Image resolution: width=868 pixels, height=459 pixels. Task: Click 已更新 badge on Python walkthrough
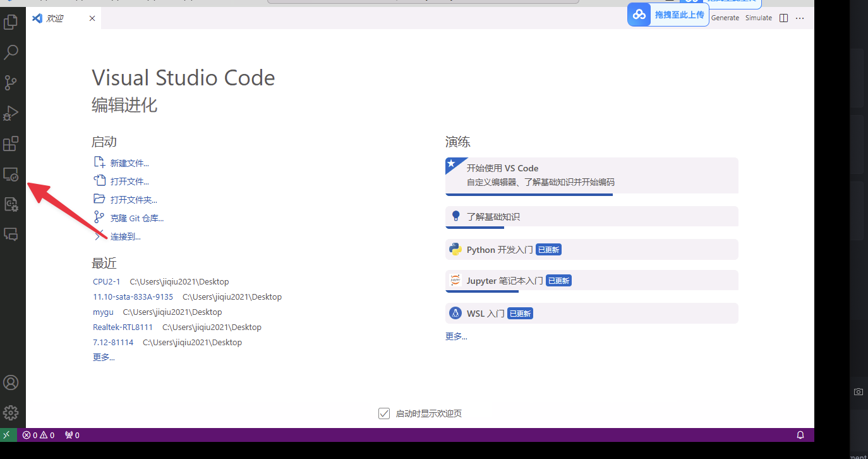[548, 250]
